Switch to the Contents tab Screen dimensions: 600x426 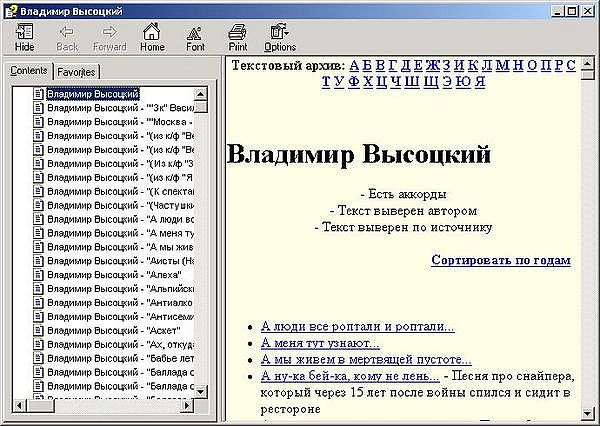[29, 71]
